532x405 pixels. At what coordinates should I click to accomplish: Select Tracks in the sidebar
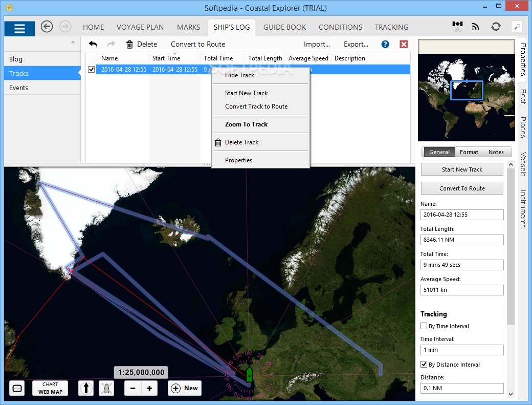click(x=42, y=73)
